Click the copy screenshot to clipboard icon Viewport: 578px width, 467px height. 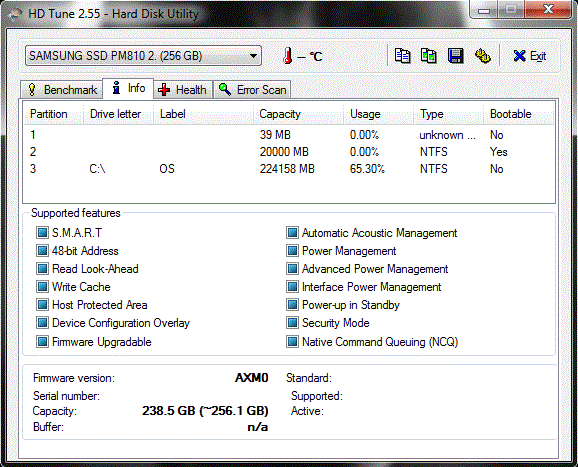[x=429, y=56]
